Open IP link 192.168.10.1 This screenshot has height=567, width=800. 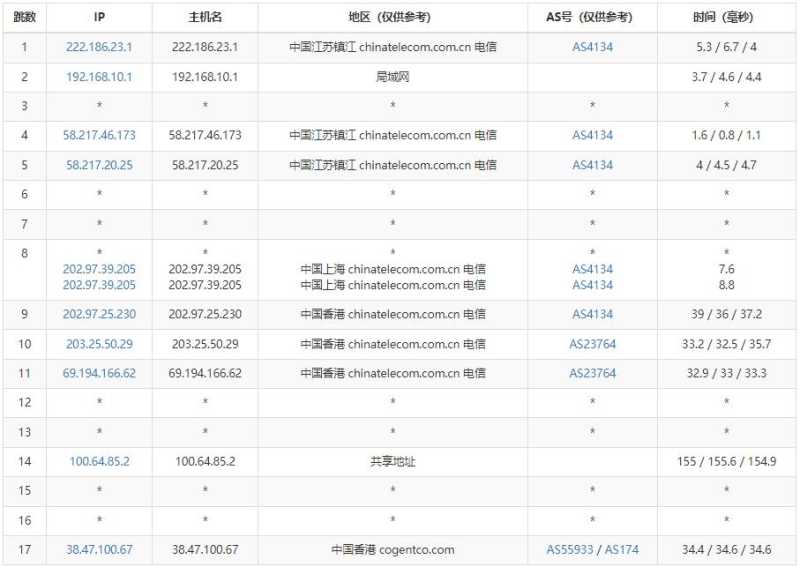99,77
